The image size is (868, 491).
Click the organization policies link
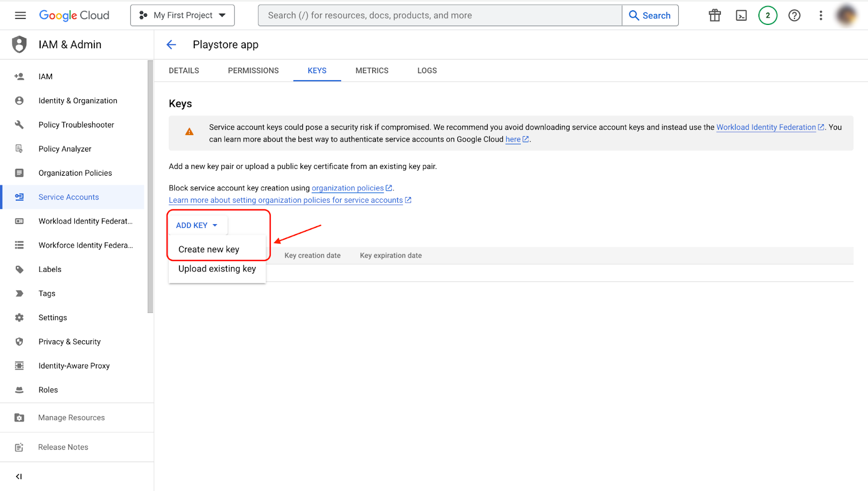pos(347,188)
